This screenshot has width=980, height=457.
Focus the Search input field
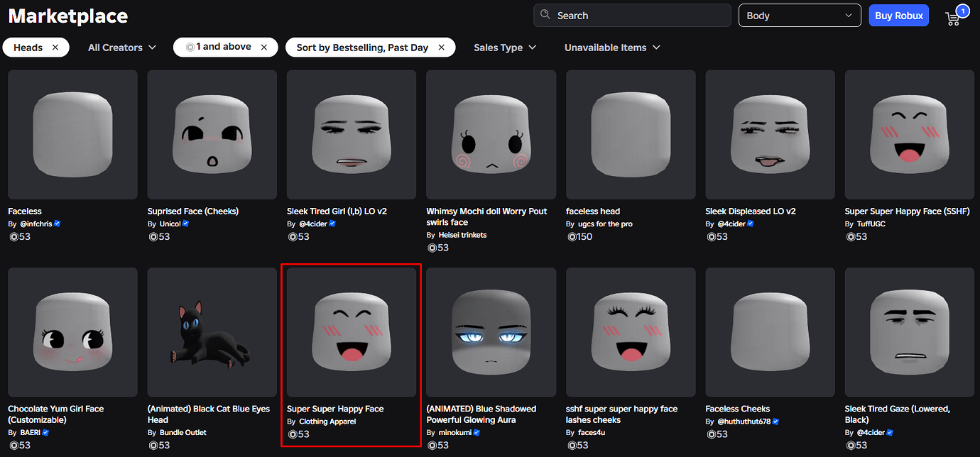pyautogui.click(x=632, y=16)
